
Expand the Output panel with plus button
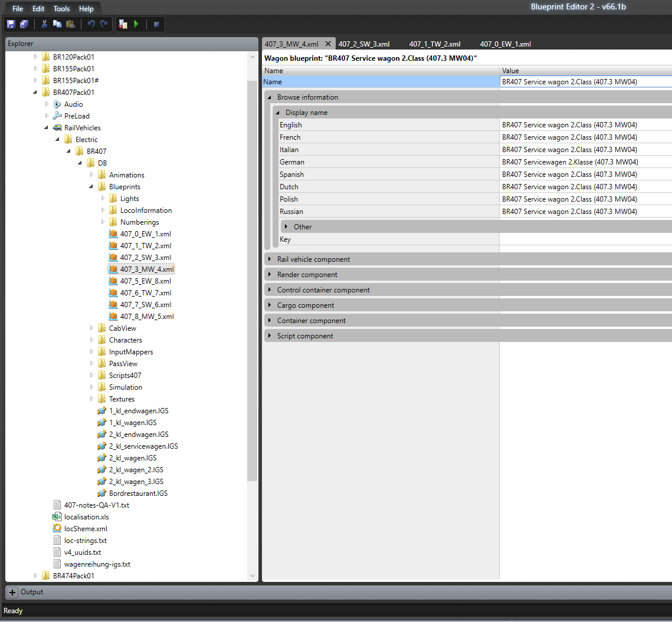click(12, 592)
